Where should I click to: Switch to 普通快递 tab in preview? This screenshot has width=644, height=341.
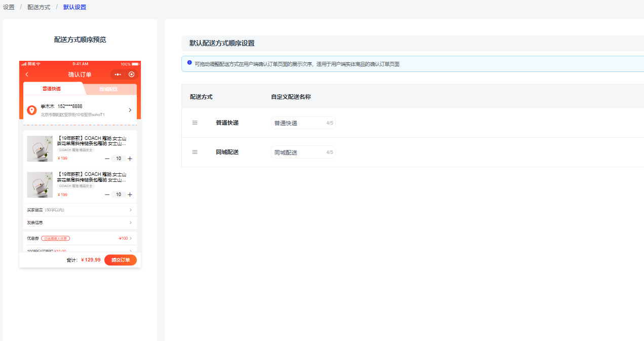(52, 89)
